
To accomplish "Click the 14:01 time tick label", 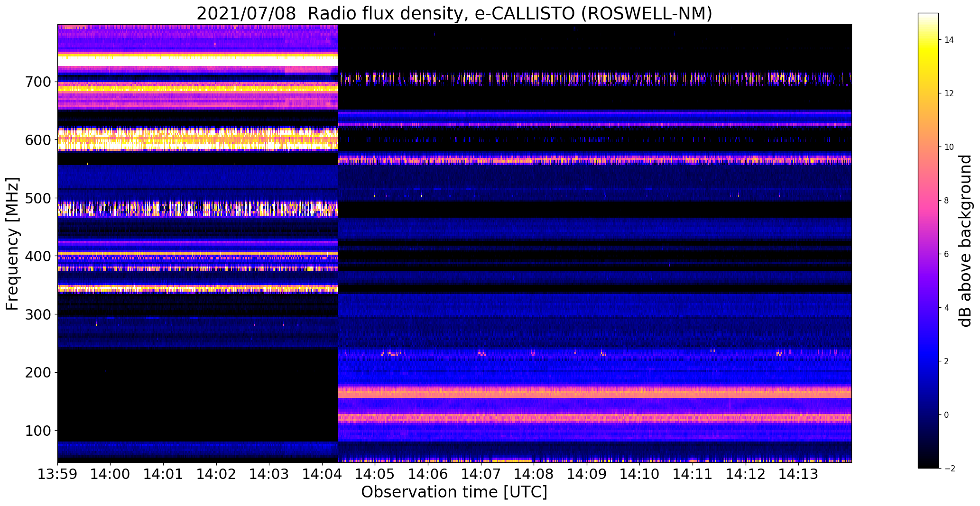I will 164,475.
